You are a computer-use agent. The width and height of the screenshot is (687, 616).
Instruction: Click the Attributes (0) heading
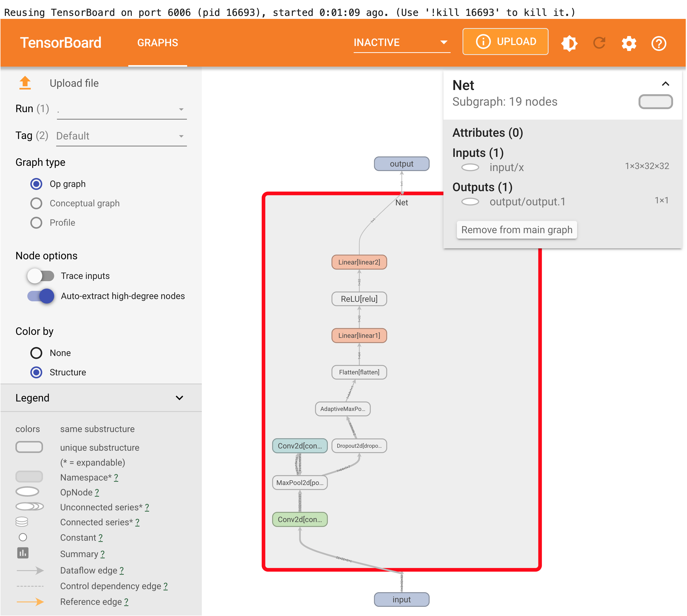(x=488, y=133)
